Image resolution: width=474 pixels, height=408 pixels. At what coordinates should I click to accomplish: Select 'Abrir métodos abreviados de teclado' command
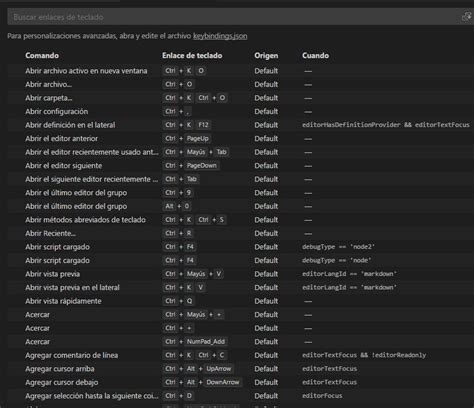85,220
